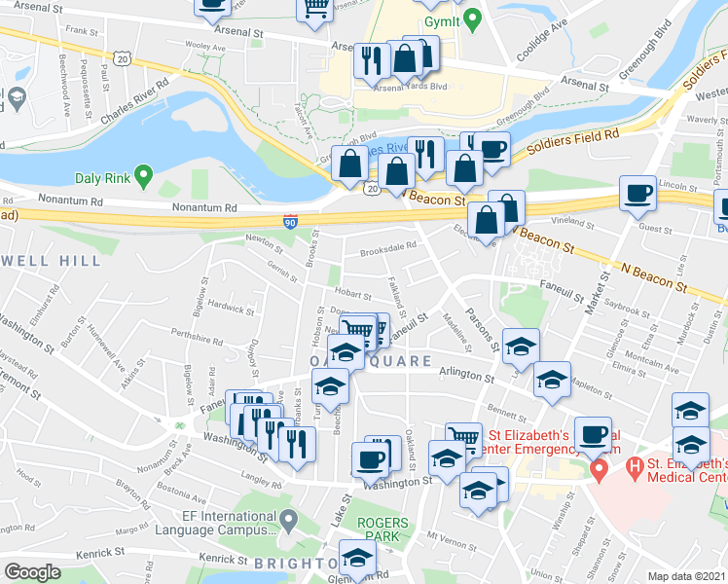
Task: Select the Daly Rink green pin
Action: point(143,177)
